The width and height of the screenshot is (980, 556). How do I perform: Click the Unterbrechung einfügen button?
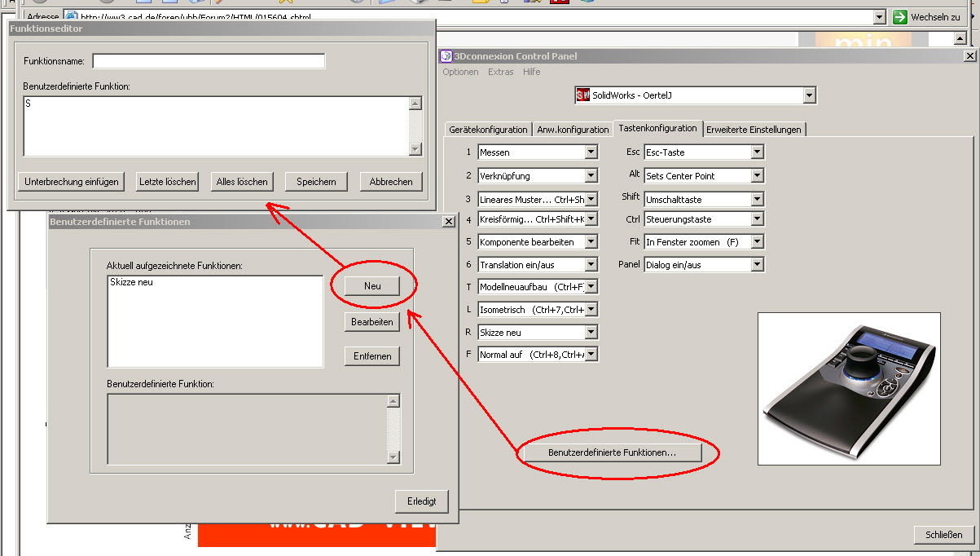coord(72,181)
